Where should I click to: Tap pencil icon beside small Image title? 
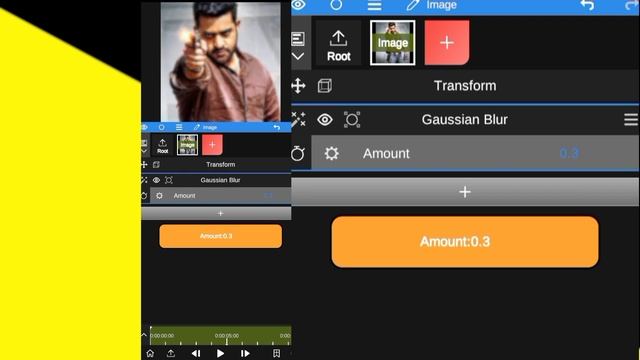tap(197, 127)
